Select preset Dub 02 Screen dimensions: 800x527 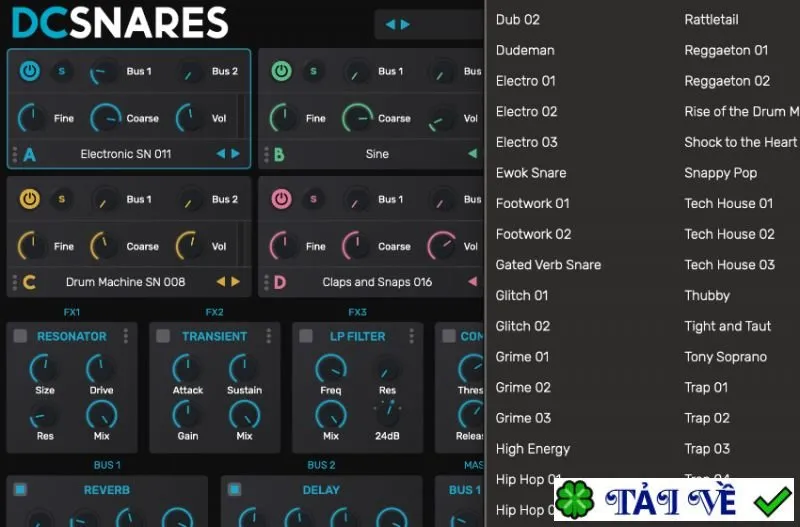point(517,19)
